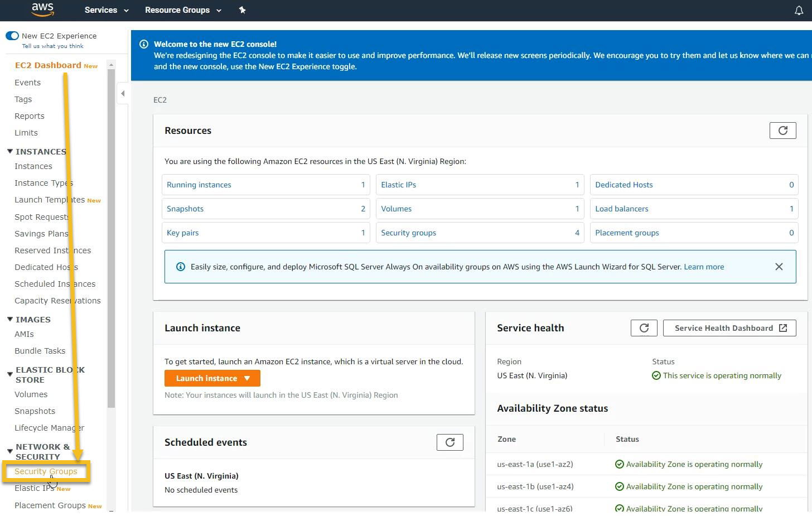Click the info icon in welcome banner
Screen dimensions: 812x516
point(143,44)
